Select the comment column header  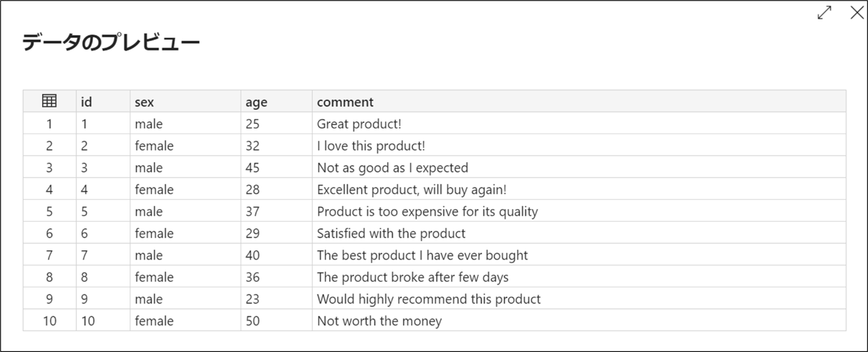pyautogui.click(x=579, y=101)
